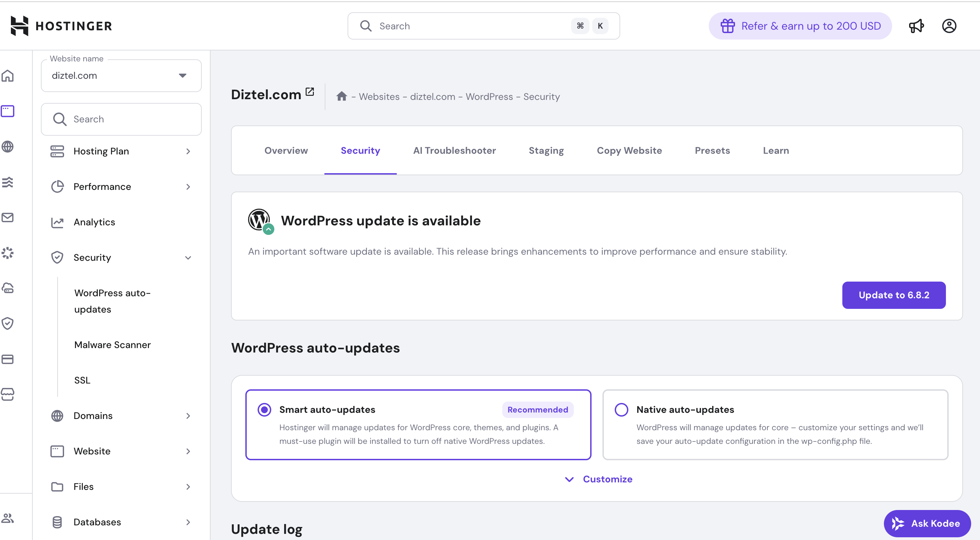The width and height of the screenshot is (980, 540).
Task: Click the home icon in left rail
Action: pyautogui.click(x=7, y=76)
